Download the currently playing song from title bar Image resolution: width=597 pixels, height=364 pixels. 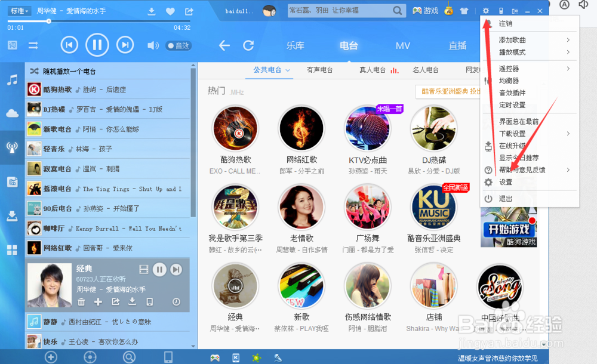[x=152, y=11]
